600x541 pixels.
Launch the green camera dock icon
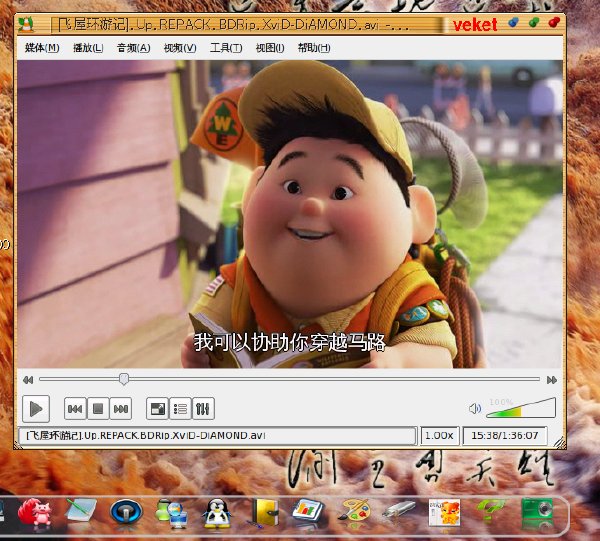[536, 510]
